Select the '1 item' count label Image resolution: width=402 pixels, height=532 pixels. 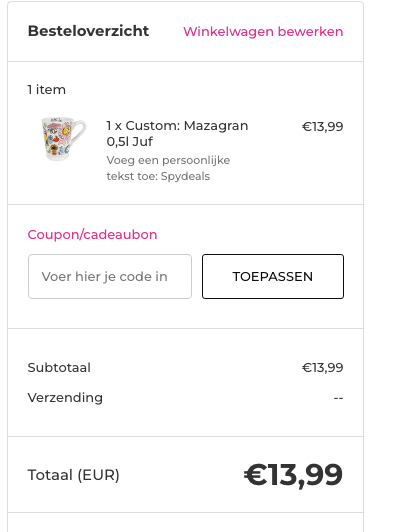click(x=46, y=90)
